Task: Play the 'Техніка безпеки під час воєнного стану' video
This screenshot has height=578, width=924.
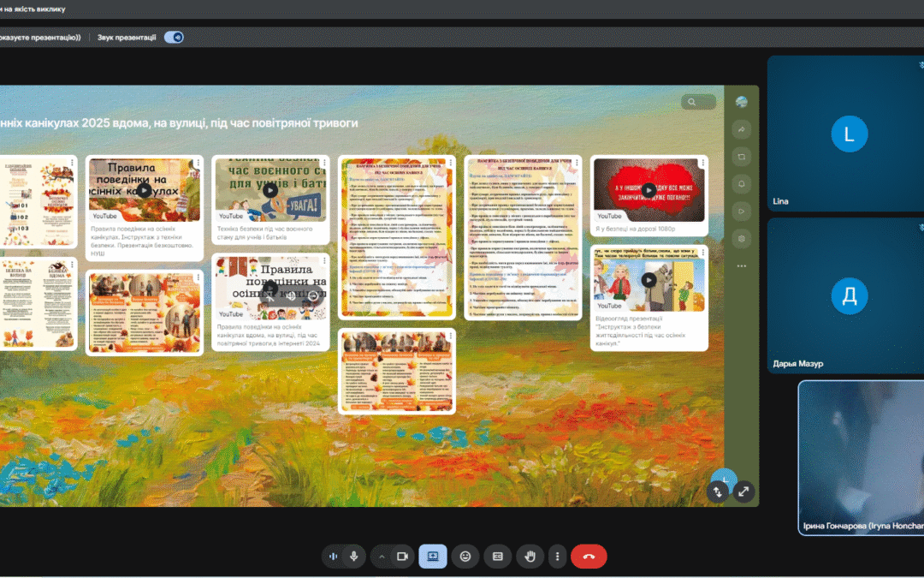Action: point(270,190)
